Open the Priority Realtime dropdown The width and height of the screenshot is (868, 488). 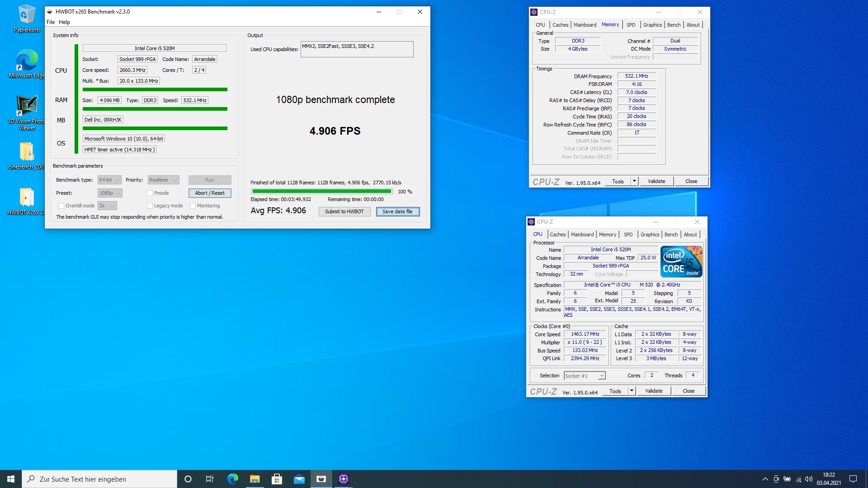point(163,180)
